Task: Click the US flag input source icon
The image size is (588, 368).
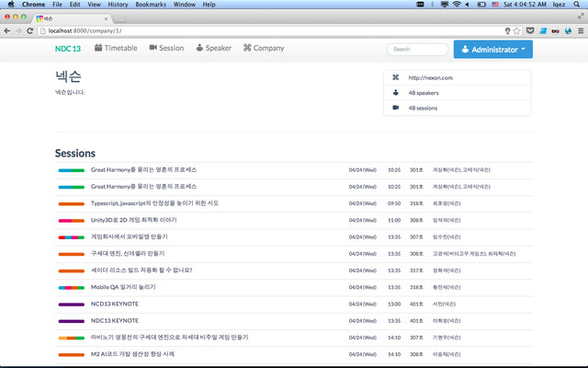Action: coord(495,5)
